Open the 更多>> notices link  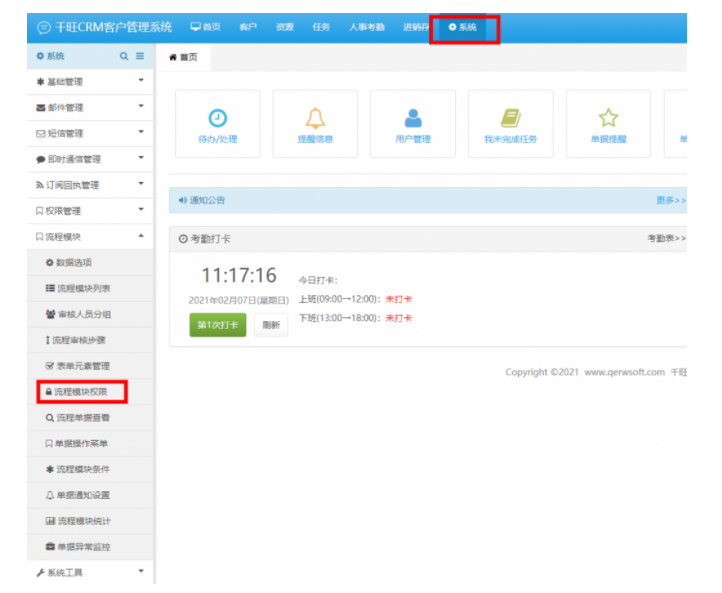coord(671,200)
